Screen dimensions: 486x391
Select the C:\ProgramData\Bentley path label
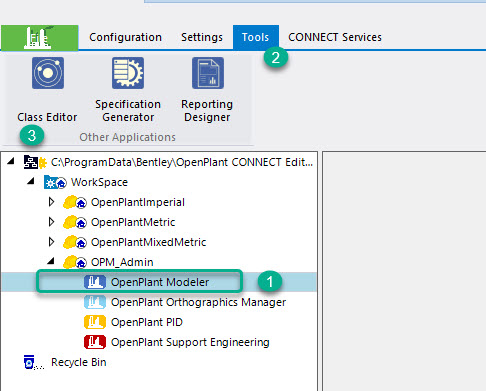tap(182, 162)
